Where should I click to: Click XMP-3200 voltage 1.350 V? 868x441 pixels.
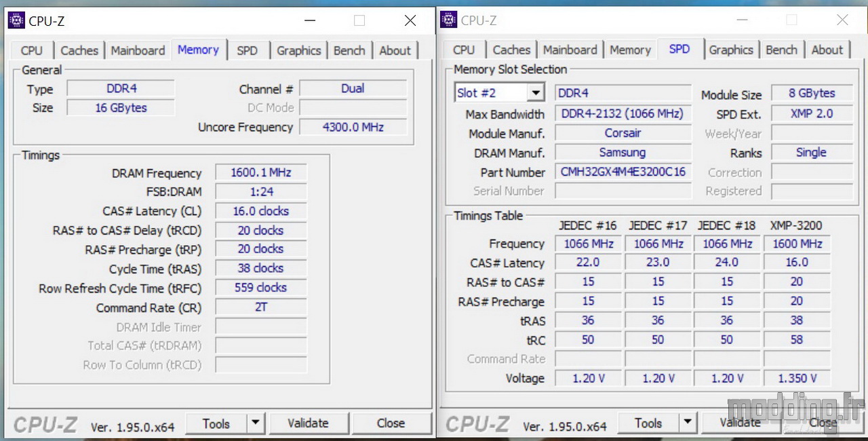(x=797, y=379)
